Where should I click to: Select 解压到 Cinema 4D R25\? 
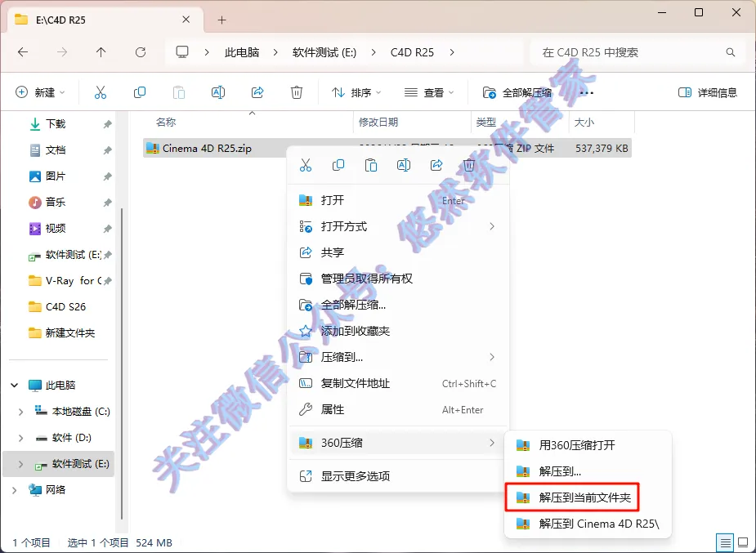[588, 524]
